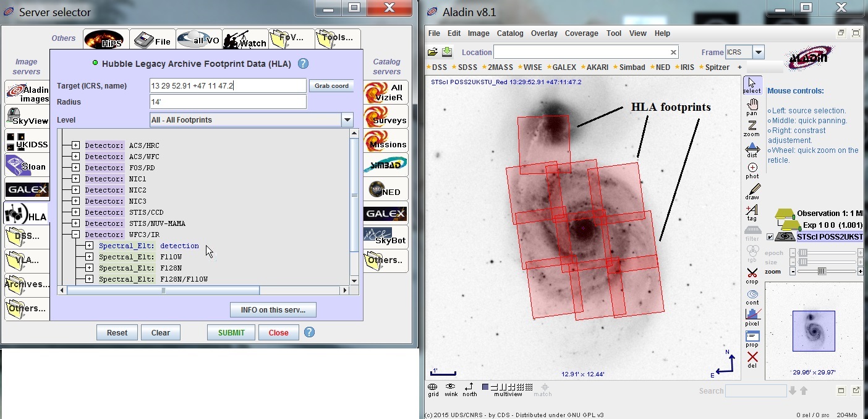Open the SkyBot catalog server
868x419 pixels.
pyautogui.click(x=385, y=237)
